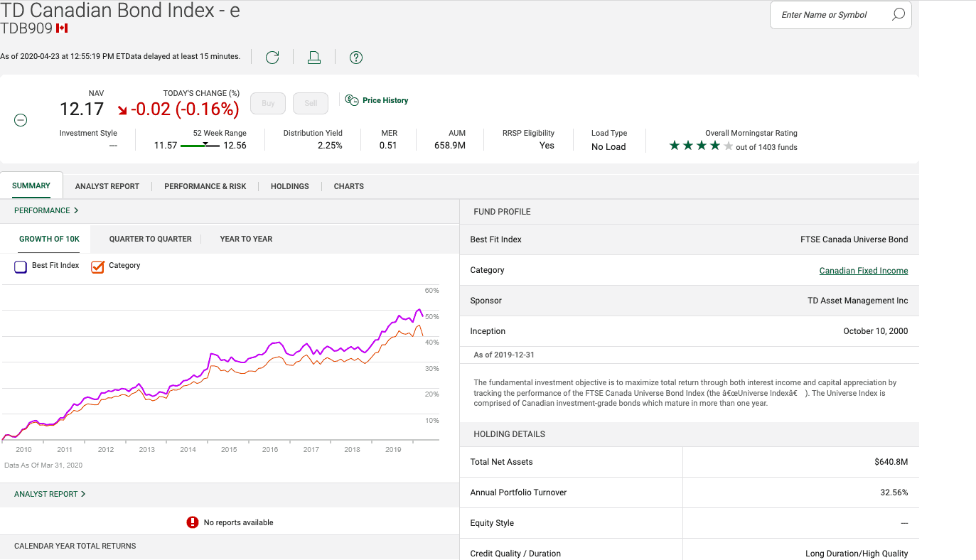Click the FTSE Canada Universe Bond value
Image resolution: width=976 pixels, height=560 pixels.
pos(854,239)
